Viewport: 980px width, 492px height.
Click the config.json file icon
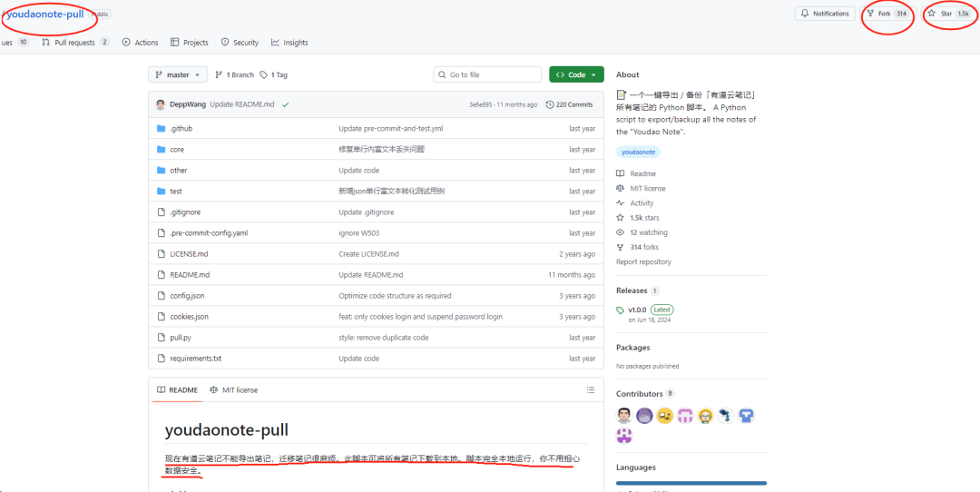[x=161, y=296]
